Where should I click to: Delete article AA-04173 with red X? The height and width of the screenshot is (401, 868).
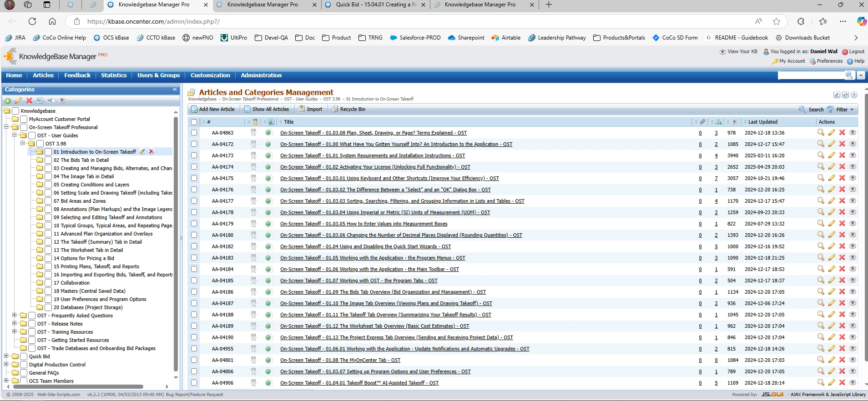[842, 155]
